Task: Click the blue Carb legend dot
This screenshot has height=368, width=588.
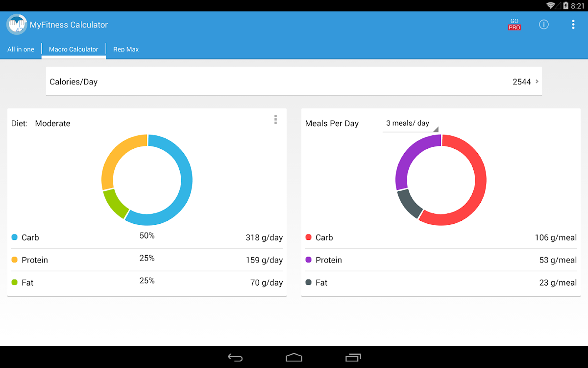Action: 14,237
